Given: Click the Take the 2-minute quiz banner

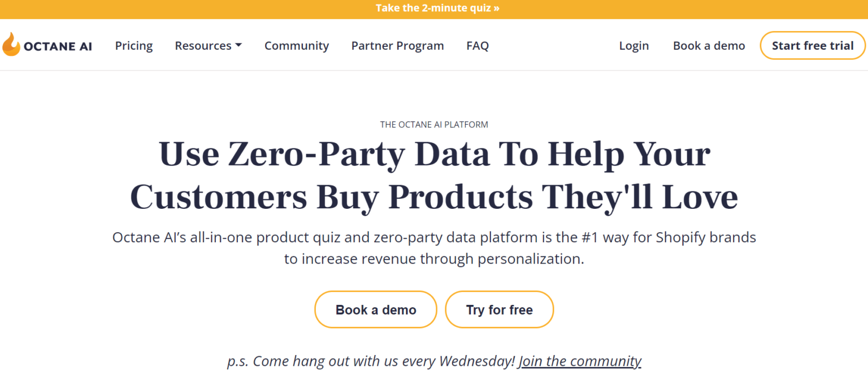Looking at the screenshot, I should click(x=437, y=8).
